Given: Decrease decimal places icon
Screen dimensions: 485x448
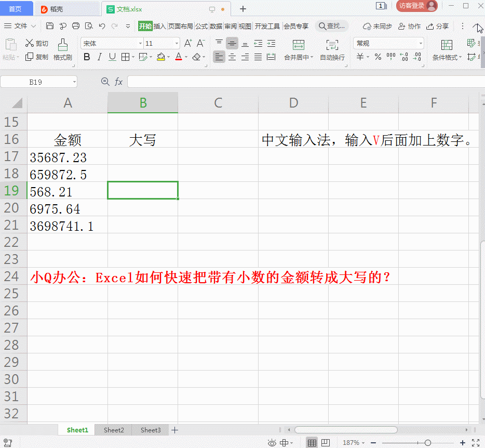Looking at the screenshot, I should click(x=417, y=57).
